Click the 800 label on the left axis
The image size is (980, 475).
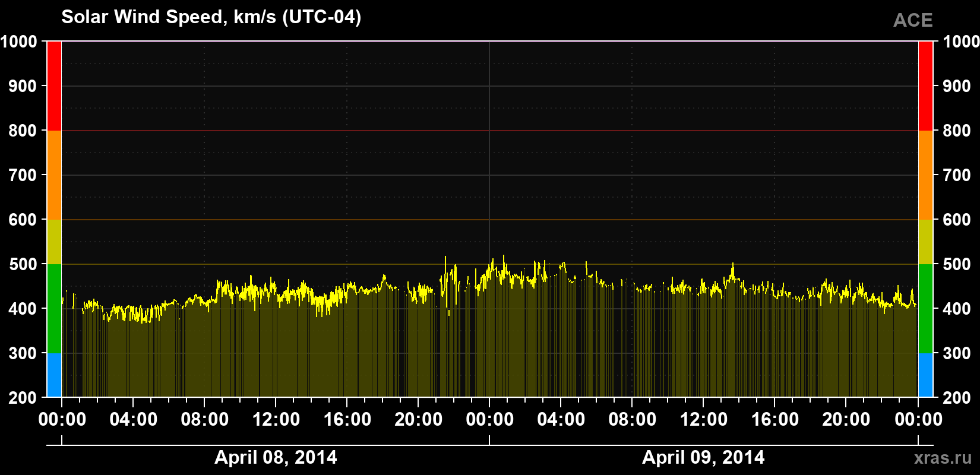click(23, 131)
